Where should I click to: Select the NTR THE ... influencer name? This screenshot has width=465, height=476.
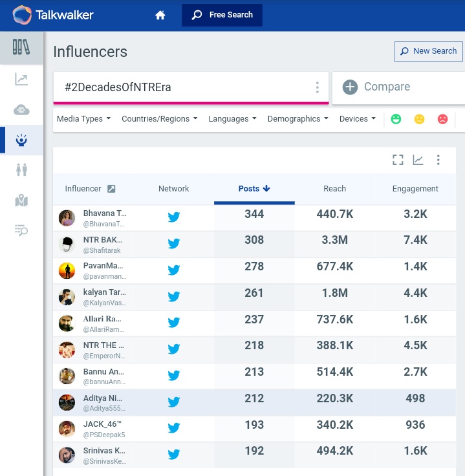[x=103, y=345]
